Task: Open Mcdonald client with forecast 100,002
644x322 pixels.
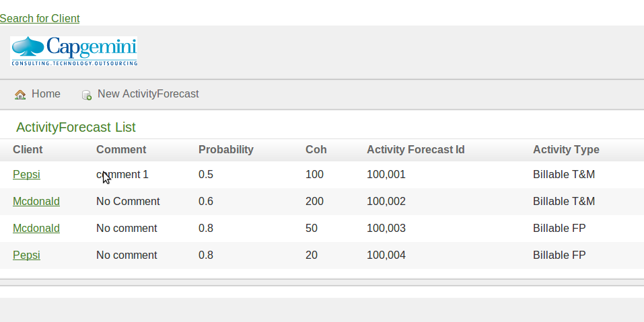Action: pos(36,202)
